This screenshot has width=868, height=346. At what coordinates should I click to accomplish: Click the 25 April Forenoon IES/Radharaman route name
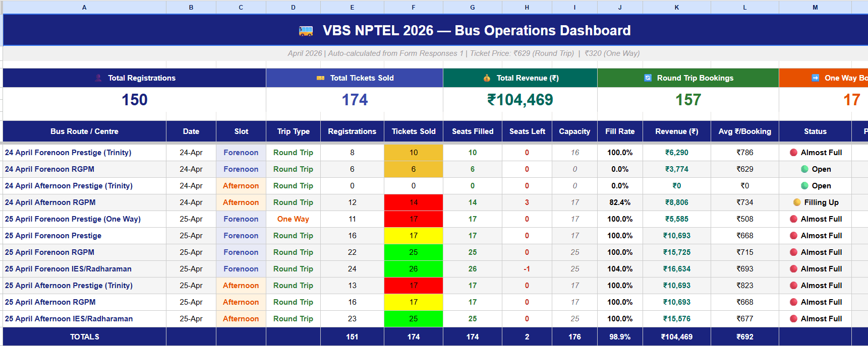(x=68, y=269)
